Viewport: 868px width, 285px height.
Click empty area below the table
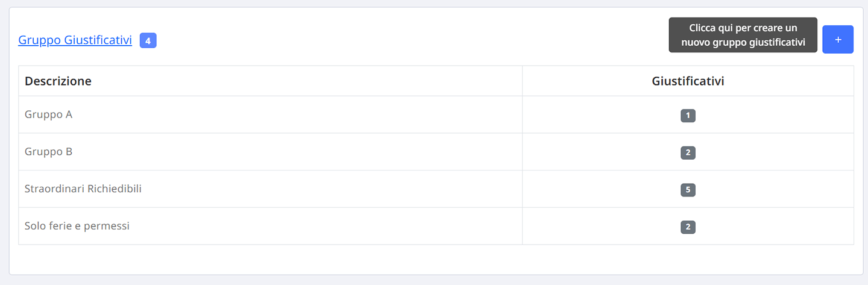tap(436, 259)
